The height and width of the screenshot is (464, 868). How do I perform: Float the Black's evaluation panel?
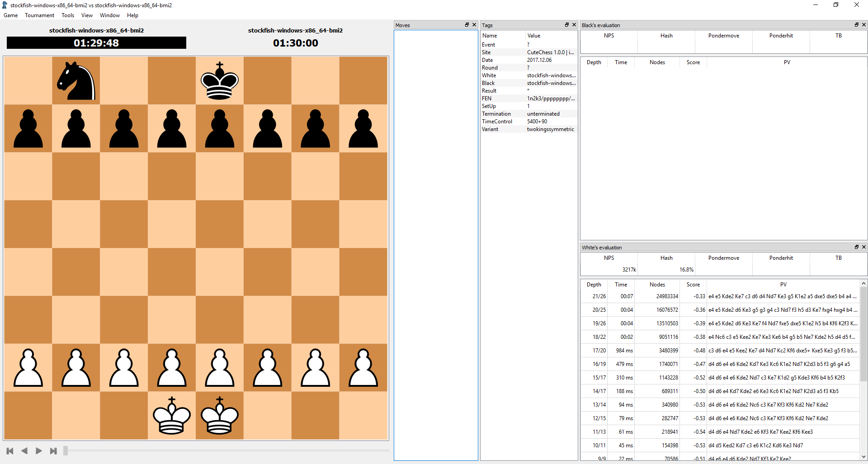pyautogui.click(x=857, y=25)
